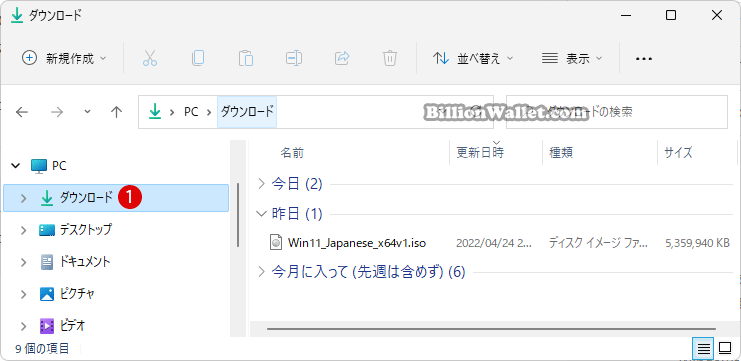Screen dimensions: 741x361
Task: Click the ダウンロードの検索 search box
Action: click(617, 112)
